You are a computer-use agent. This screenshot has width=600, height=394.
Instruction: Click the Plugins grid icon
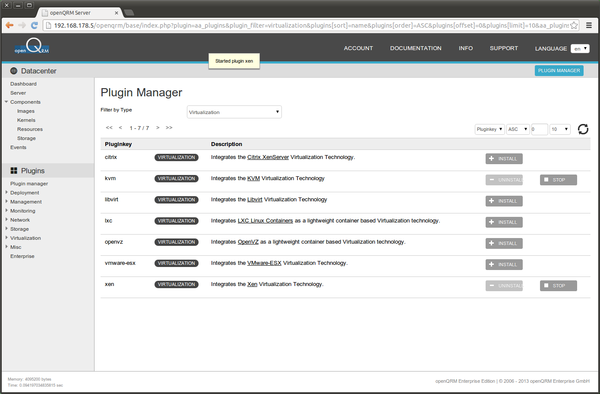(x=14, y=171)
